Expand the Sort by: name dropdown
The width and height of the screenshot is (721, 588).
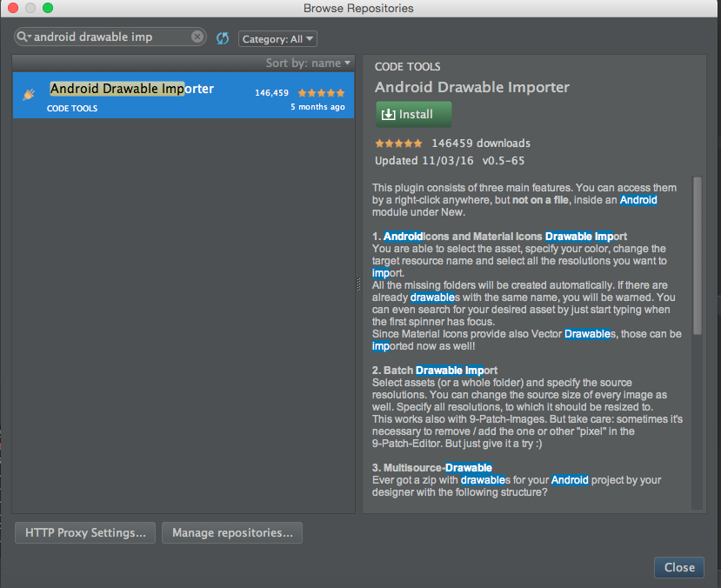click(x=308, y=63)
